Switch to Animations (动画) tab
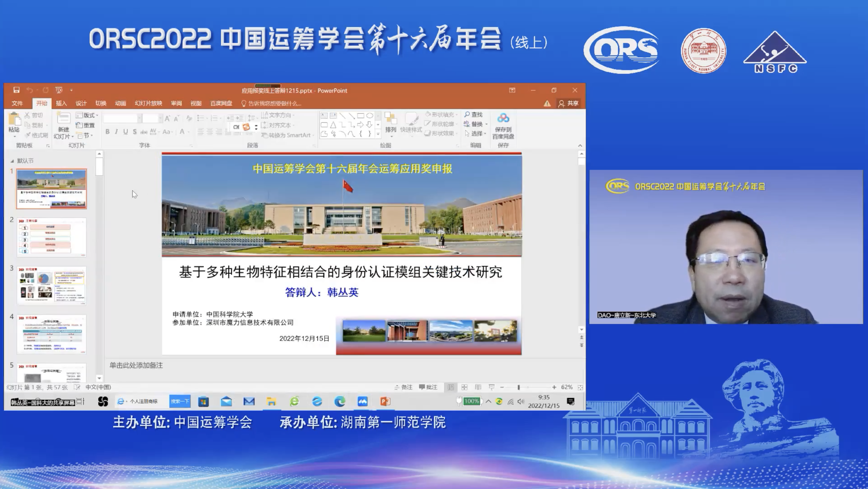 (120, 103)
